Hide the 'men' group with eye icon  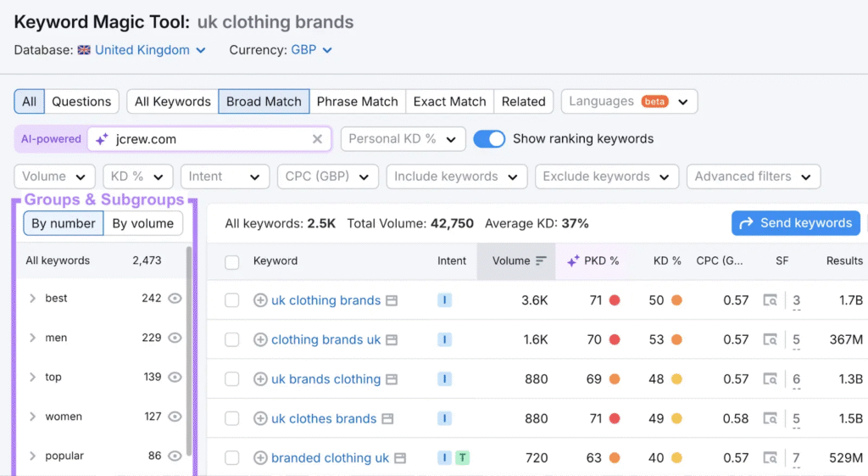click(175, 338)
